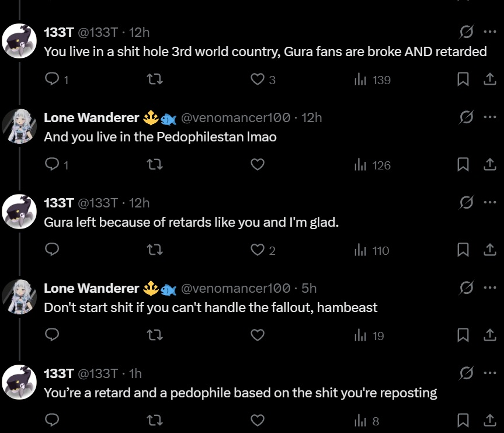Open the 133T avatar on the 1h tweet
504x433 pixels.
click(x=20, y=382)
